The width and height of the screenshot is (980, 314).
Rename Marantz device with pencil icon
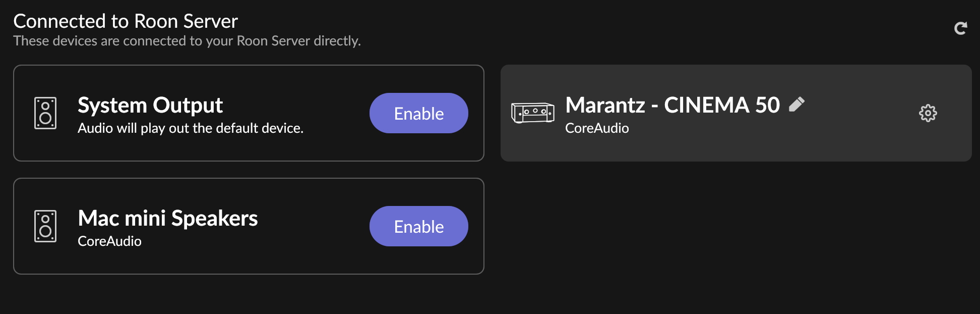(x=797, y=104)
